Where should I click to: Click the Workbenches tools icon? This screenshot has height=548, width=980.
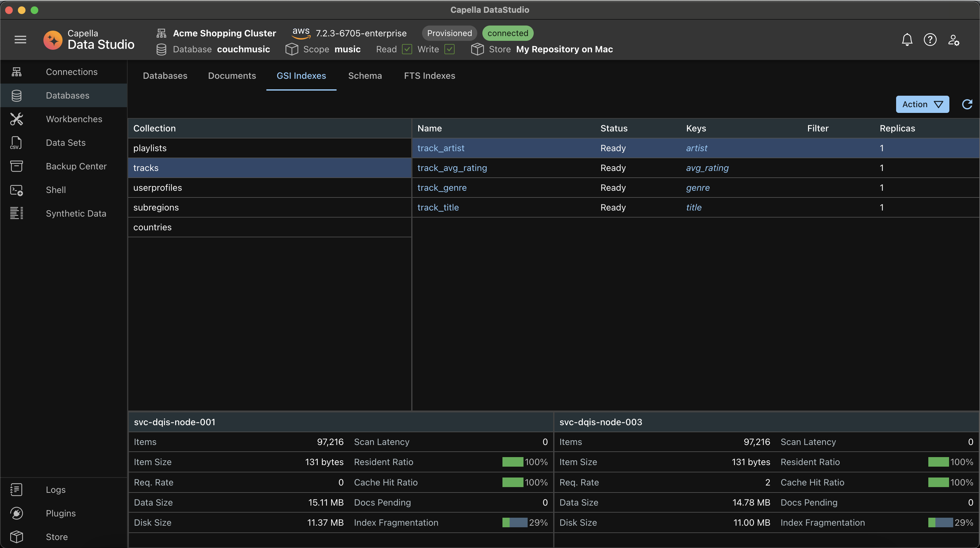pyautogui.click(x=16, y=119)
